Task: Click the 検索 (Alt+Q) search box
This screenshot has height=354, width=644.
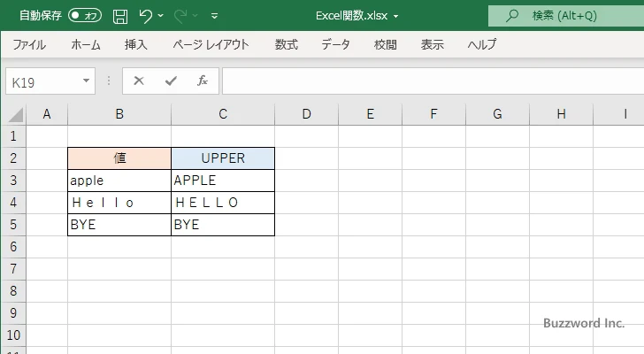Action: point(566,16)
